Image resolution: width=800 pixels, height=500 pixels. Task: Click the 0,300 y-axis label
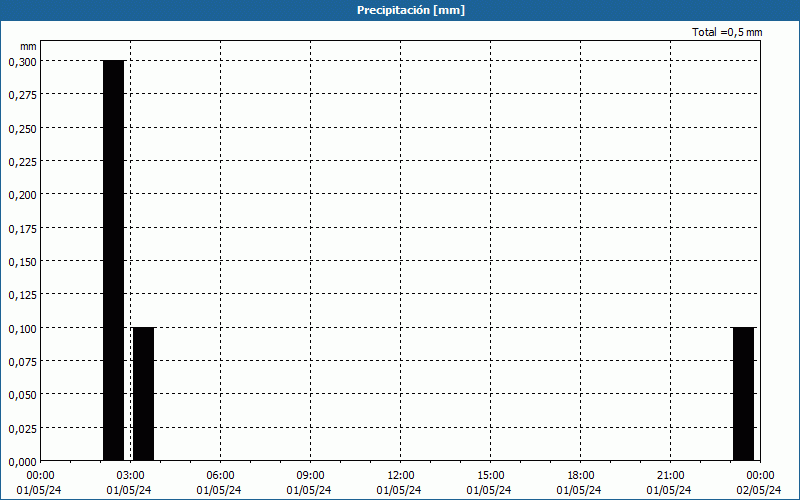22,62
